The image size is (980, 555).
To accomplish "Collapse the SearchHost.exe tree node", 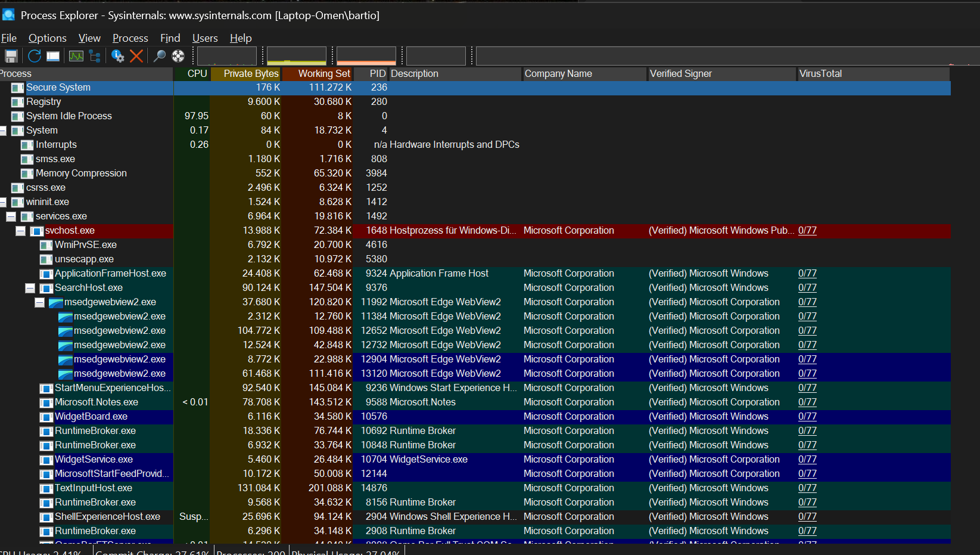I will click(x=30, y=288).
